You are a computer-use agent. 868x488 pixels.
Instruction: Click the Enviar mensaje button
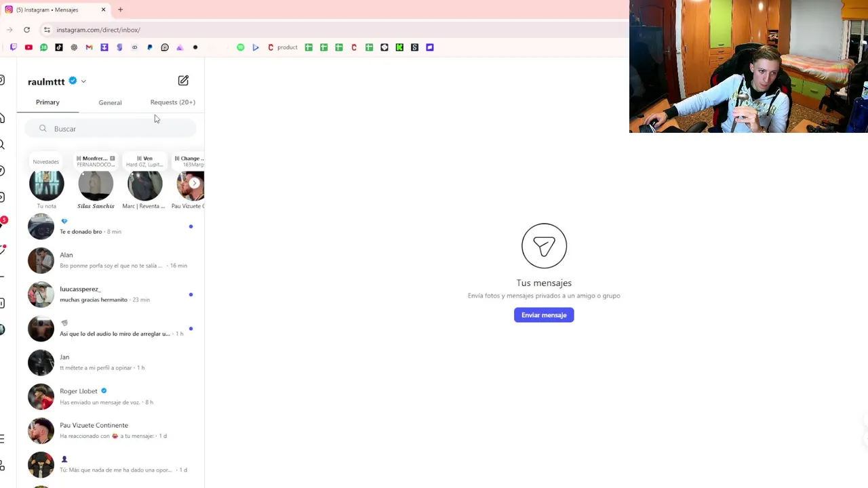(544, 315)
